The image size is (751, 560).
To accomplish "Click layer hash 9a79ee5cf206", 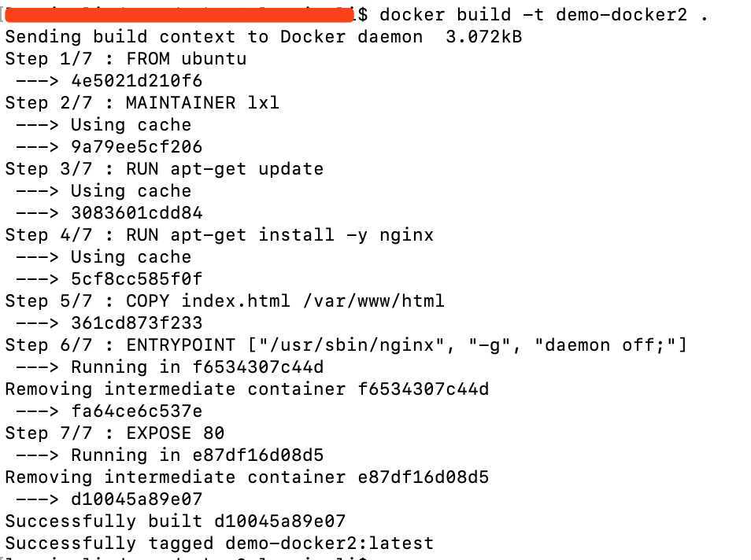I will click(x=136, y=147).
